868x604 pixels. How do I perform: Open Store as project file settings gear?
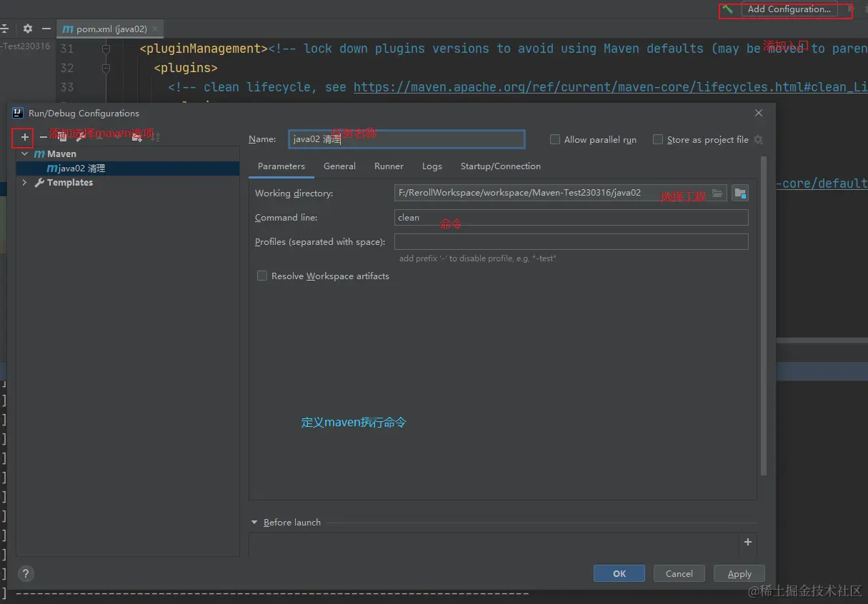(759, 140)
